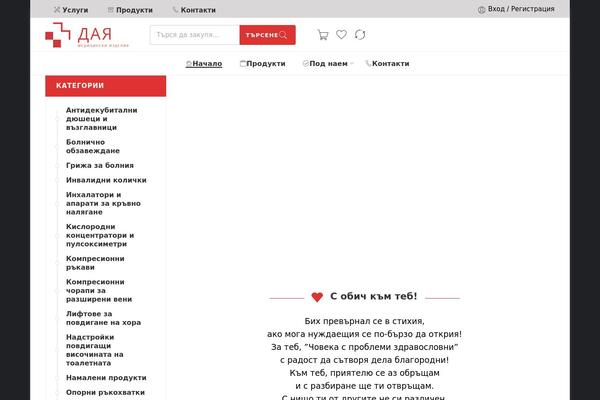This screenshot has width=600, height=400.
Task: Open Лифтове за повдигане на хора
Action: point(103,318)
